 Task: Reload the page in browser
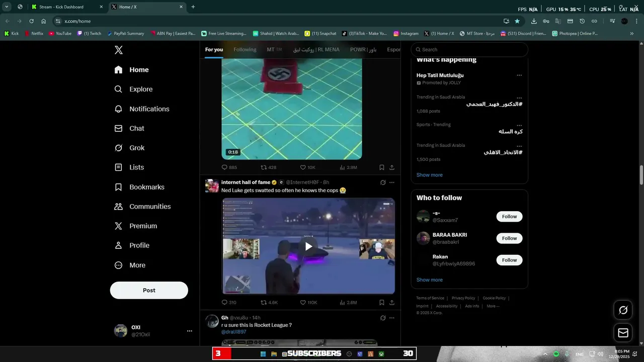(x=31, y=21)
